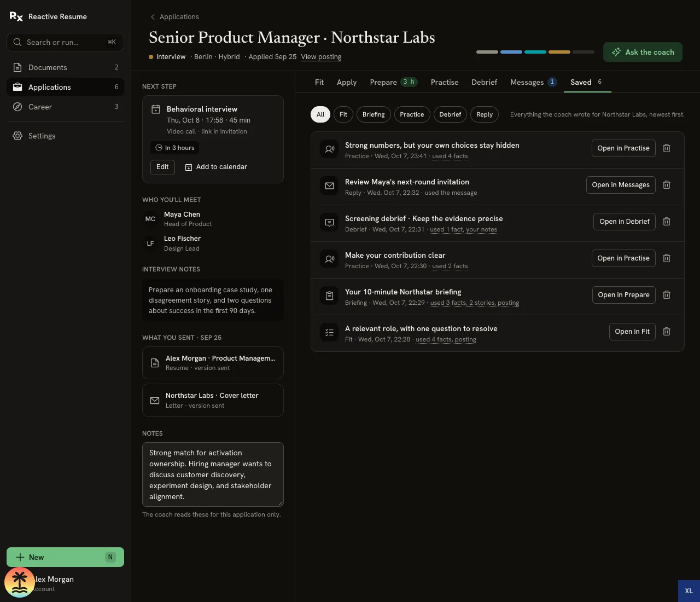Click the Ask the coach button

coord(643,52)
